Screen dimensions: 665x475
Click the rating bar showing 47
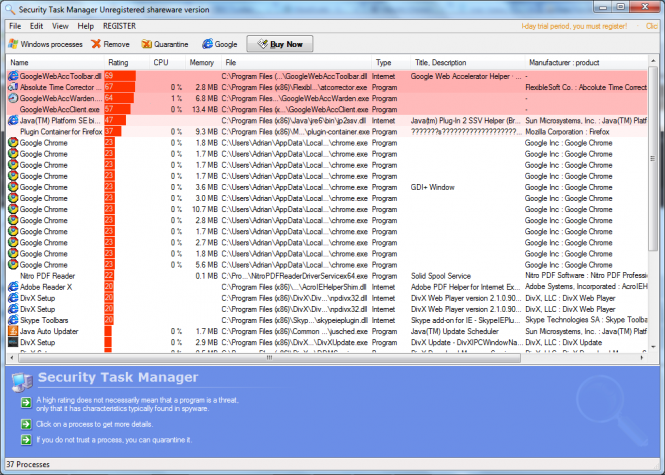point(115,120)
